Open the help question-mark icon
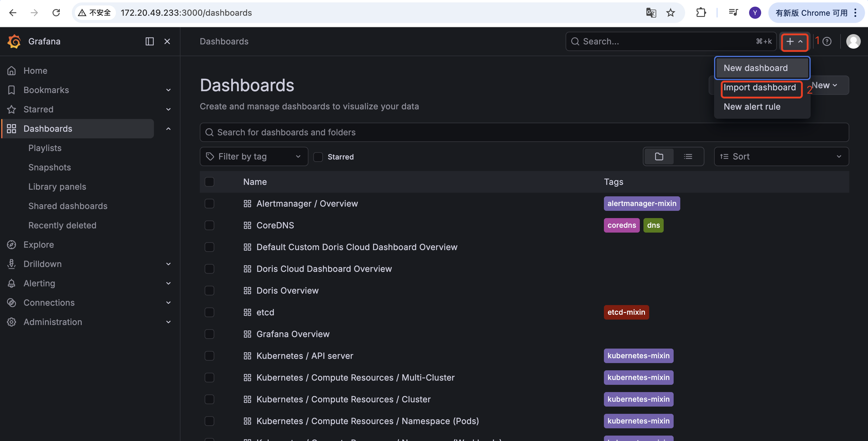 827,41
